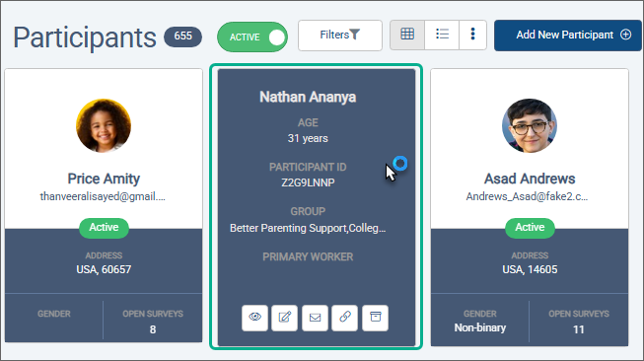644x361 pixels.
Task: Select the Price Amity name link
Action: click(x=104, y=179)
